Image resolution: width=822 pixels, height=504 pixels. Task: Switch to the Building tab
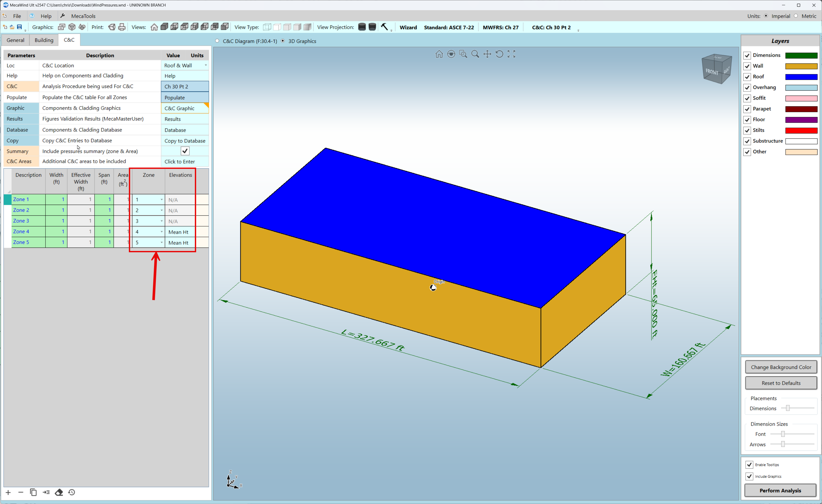coord(44,40)
